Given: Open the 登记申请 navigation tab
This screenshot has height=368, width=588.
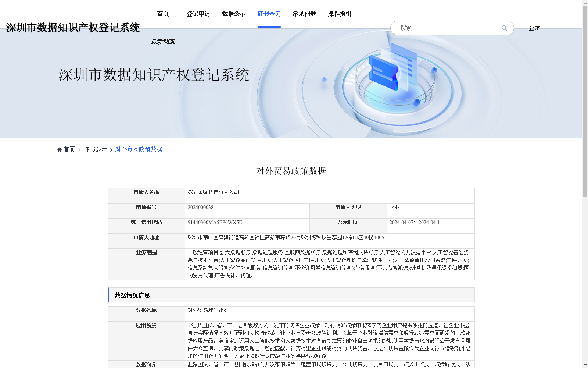Looking at the screenshot, I should click(198, 14).
